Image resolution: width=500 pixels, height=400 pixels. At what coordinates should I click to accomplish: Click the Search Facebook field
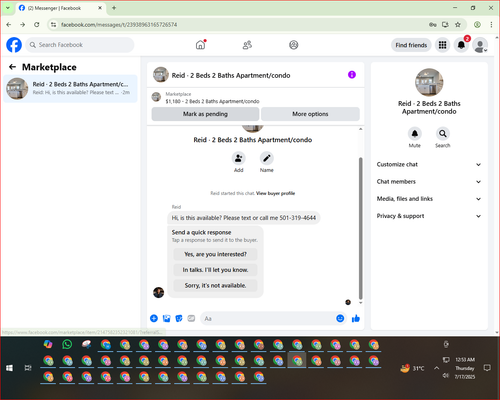point(80,45)
